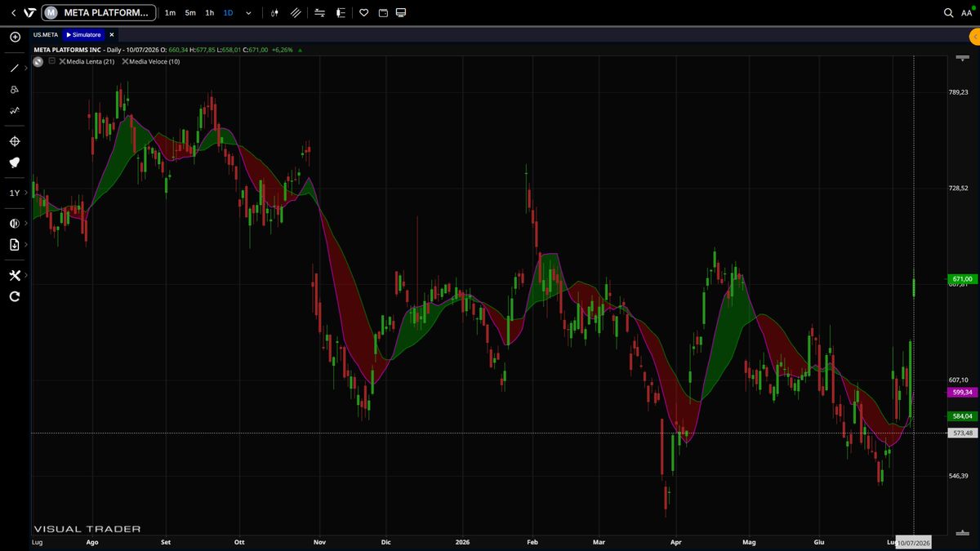Open the Visual Trader logo menu
Screen dimensions: 980x551
pyautogui.click(x=29, y=13)
